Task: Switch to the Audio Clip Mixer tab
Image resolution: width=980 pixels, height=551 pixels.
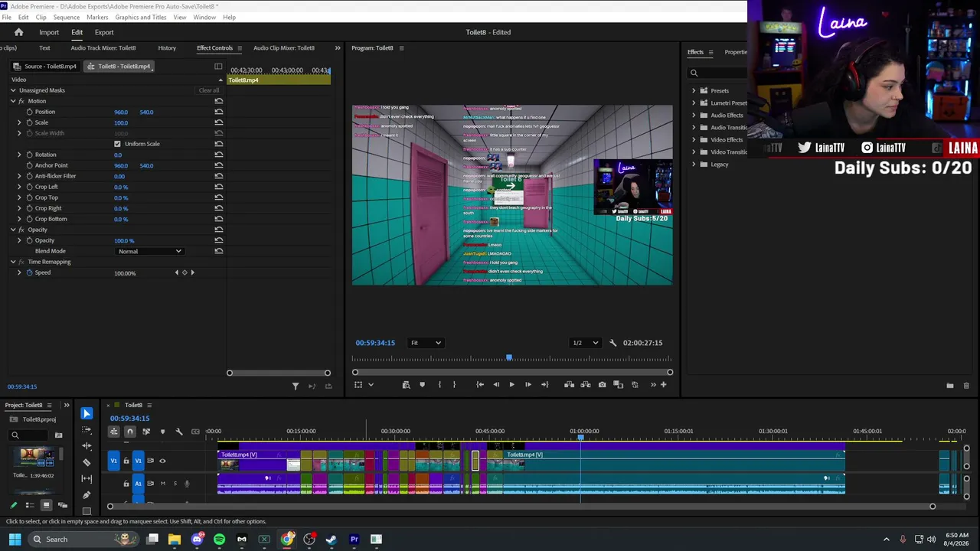Action: pos(284,48)
